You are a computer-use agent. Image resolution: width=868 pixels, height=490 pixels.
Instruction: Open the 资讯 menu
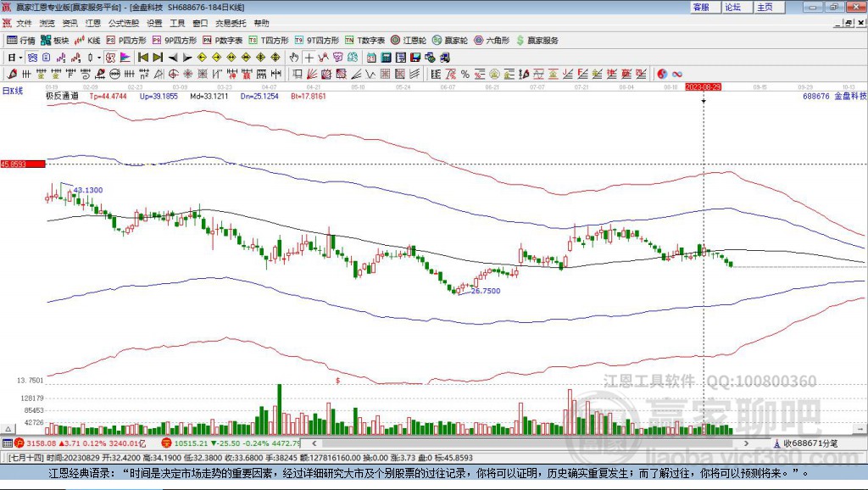click(70, 23)
